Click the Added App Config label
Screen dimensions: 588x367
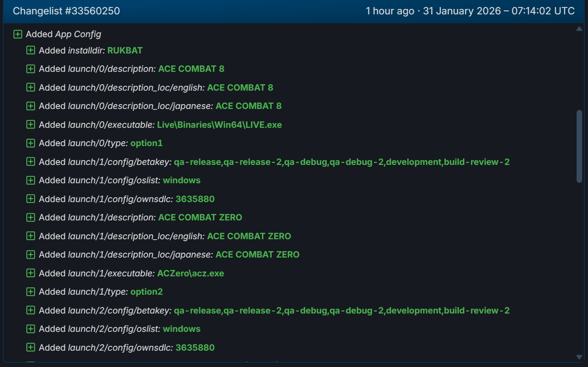pos(63,34)
